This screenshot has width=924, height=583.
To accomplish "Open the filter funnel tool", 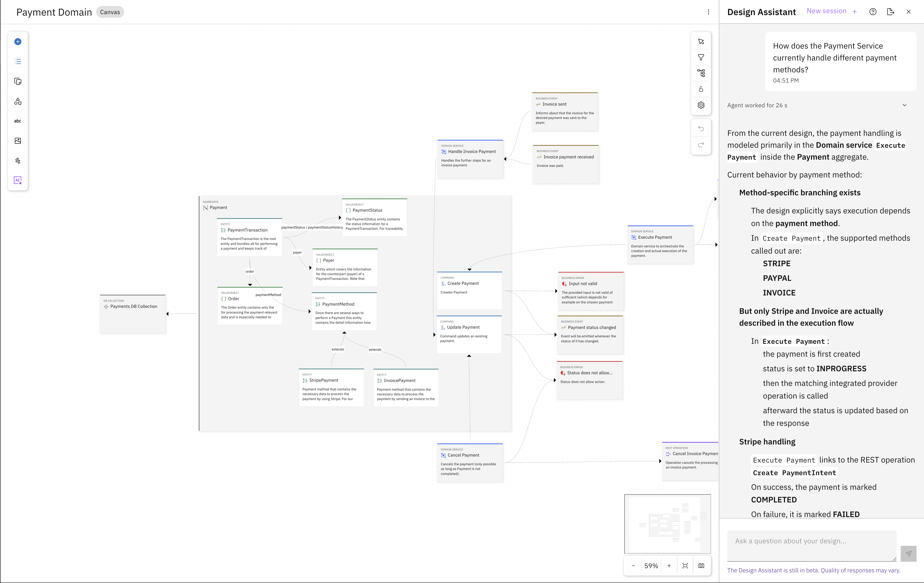I will (x=701, y=57).
